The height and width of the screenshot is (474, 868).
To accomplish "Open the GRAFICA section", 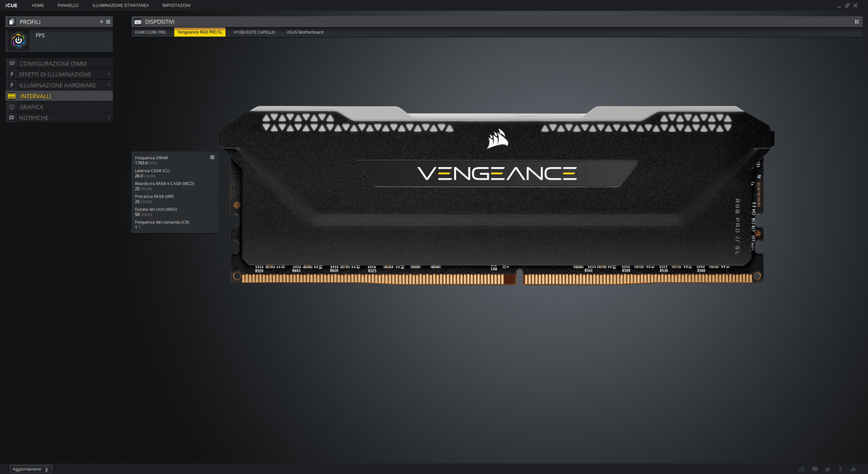I will (x=59, y=107).
